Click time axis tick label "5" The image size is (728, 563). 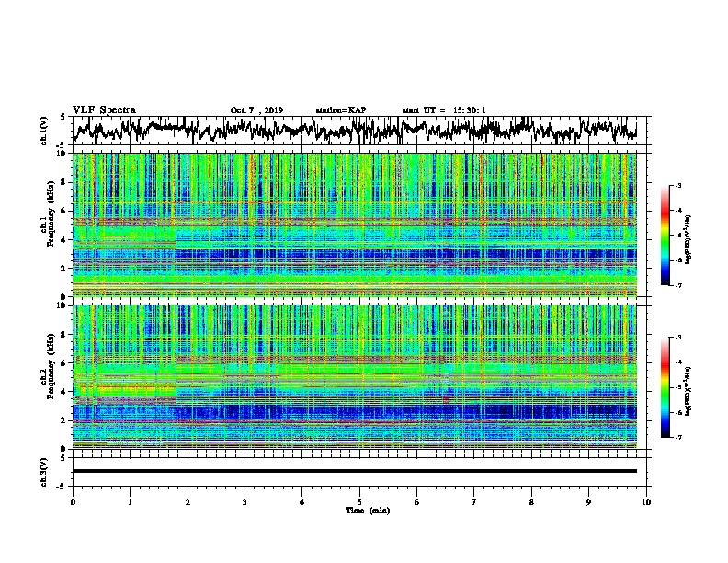coord(359,502)
